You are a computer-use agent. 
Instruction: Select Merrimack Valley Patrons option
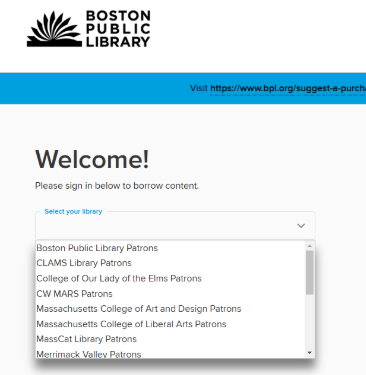coord(170,353)
